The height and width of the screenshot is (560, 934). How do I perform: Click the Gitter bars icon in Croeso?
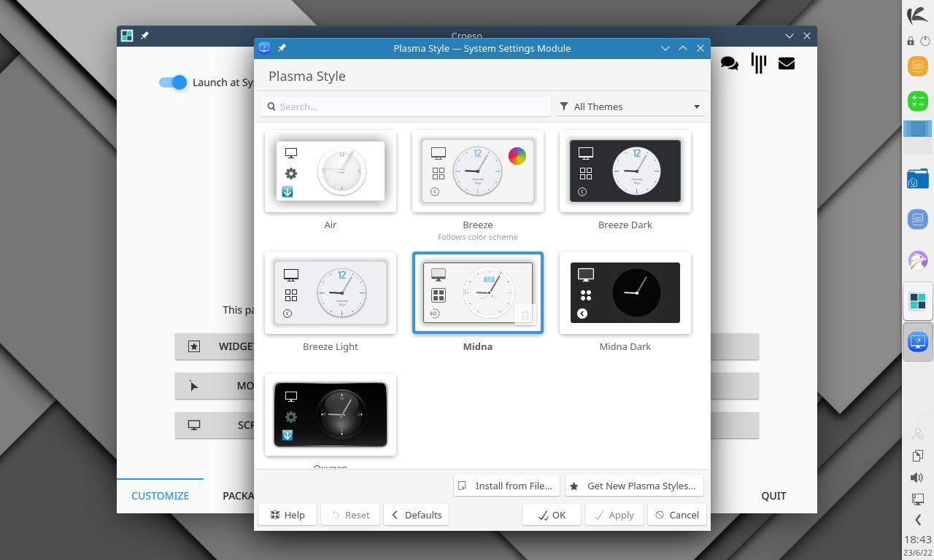pyautogui.click(x=758, y=63)
